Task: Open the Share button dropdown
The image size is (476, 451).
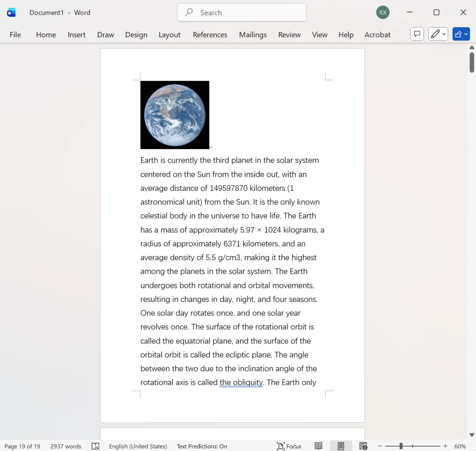Action: [x=461, y=34]
